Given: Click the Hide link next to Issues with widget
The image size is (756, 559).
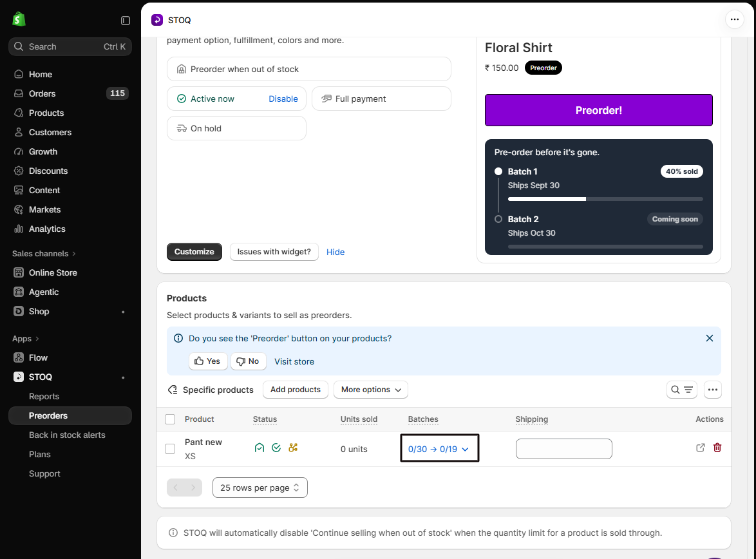Looking at the screenshot, I should pyautogui.click(x=335, y=252).
